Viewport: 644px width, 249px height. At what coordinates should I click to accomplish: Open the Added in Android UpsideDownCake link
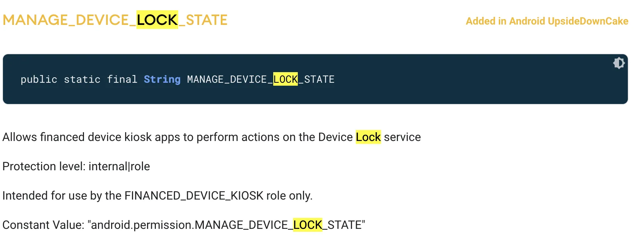(547, 21)
